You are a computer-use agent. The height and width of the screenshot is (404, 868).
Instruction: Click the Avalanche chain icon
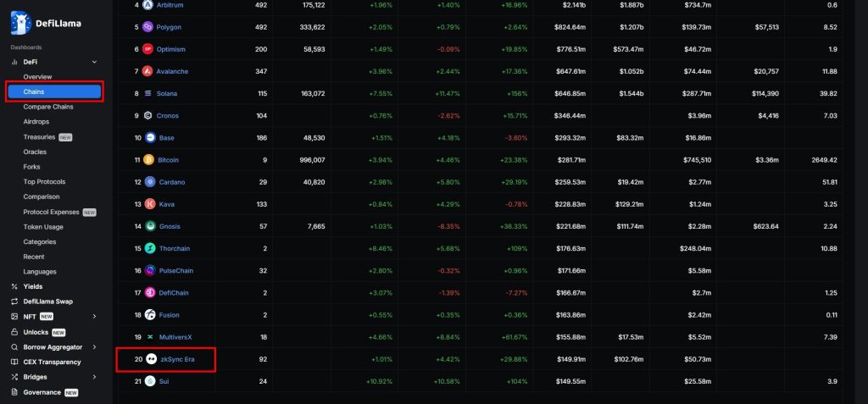pos(150,71)
